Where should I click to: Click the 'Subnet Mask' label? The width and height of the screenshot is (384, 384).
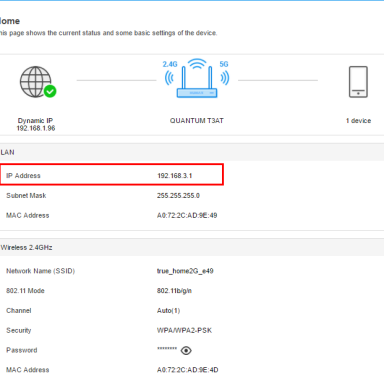[x=26, y=196]
